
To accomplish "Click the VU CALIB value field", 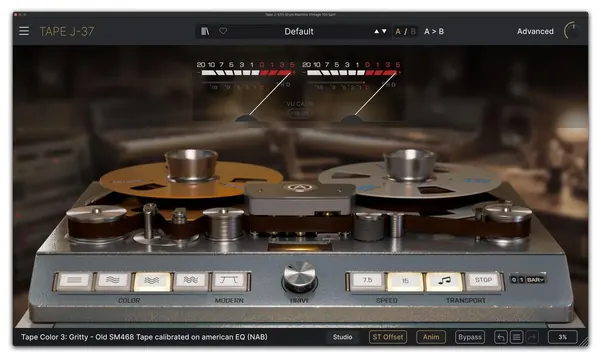I will click(x=300, y=113).
